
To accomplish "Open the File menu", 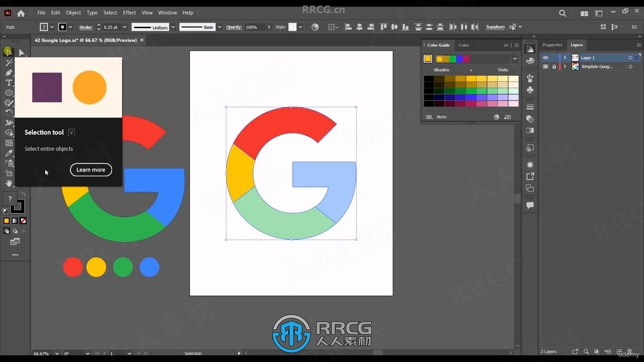I will tap(41, 13).
